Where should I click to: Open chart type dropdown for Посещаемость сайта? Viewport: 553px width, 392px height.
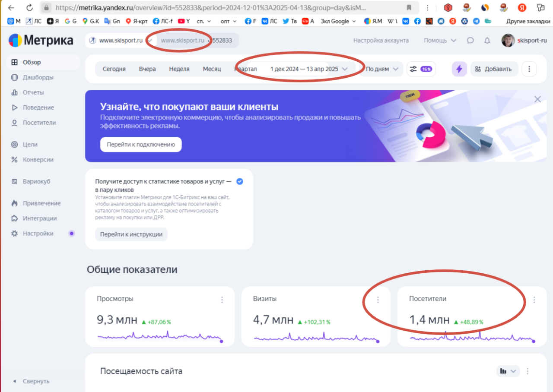click(x=508, y=371)
